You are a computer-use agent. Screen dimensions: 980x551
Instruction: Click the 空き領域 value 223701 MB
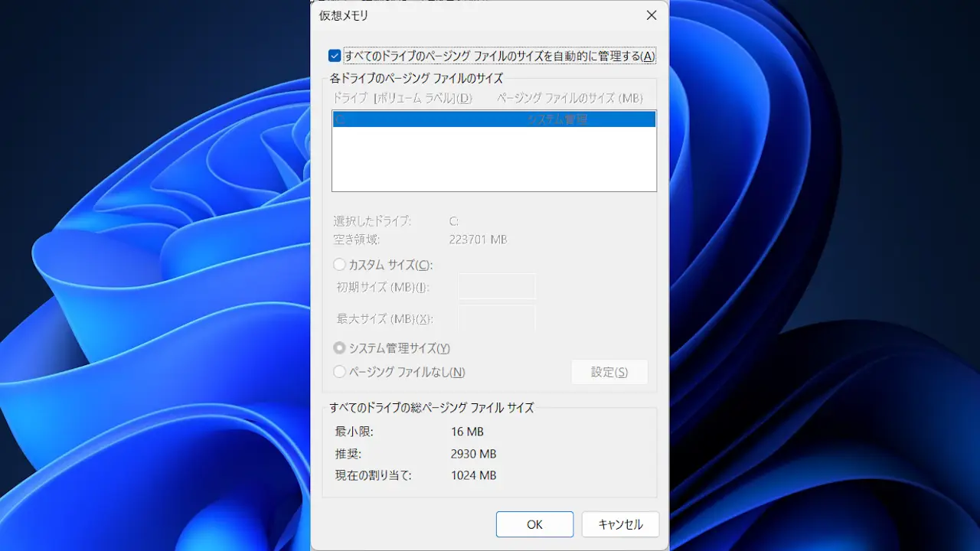(478, 240)
